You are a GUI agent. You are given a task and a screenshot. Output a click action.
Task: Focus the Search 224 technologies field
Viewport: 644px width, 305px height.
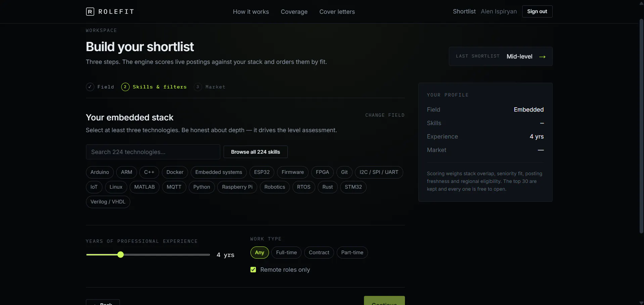tap(153, 152)
